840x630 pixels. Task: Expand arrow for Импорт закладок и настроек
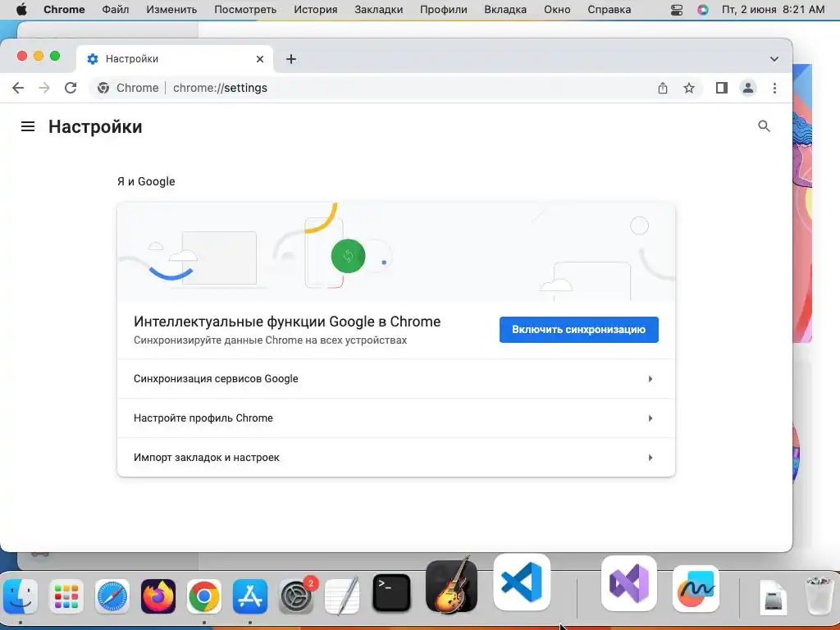pyautogui.click(x=651, y=458)
